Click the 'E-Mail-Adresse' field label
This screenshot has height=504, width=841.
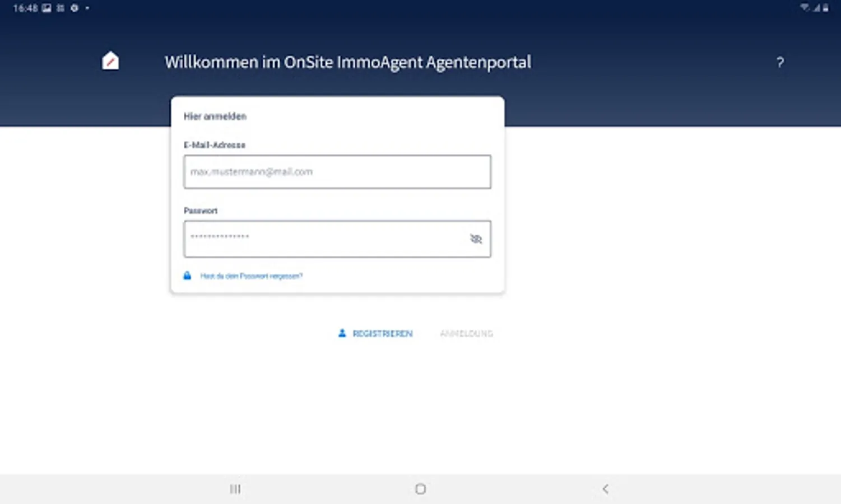click(215, 145)
